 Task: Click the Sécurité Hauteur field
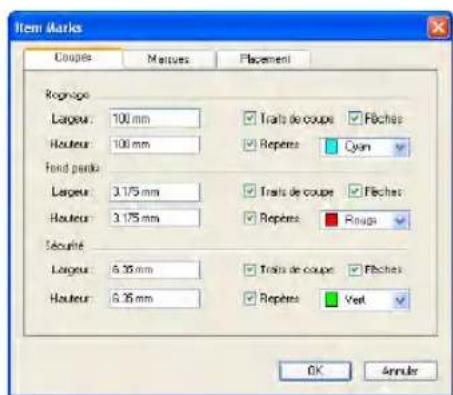point(155,298)
